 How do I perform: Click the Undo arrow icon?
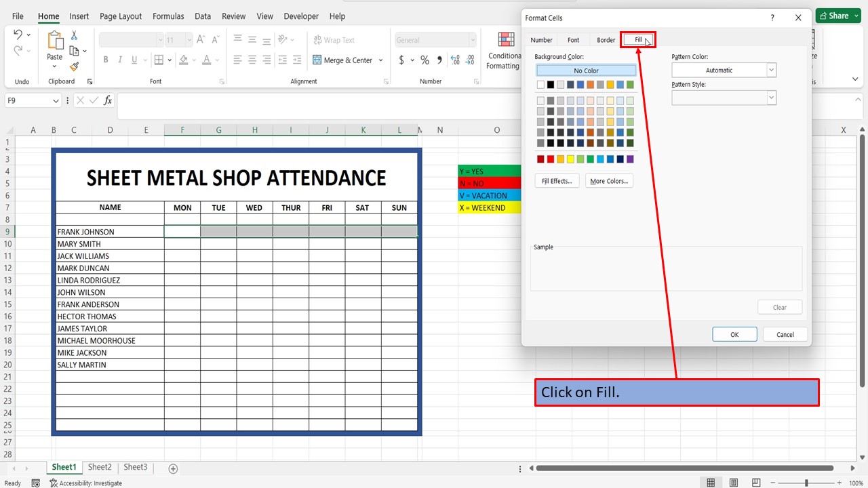(18, 35)
